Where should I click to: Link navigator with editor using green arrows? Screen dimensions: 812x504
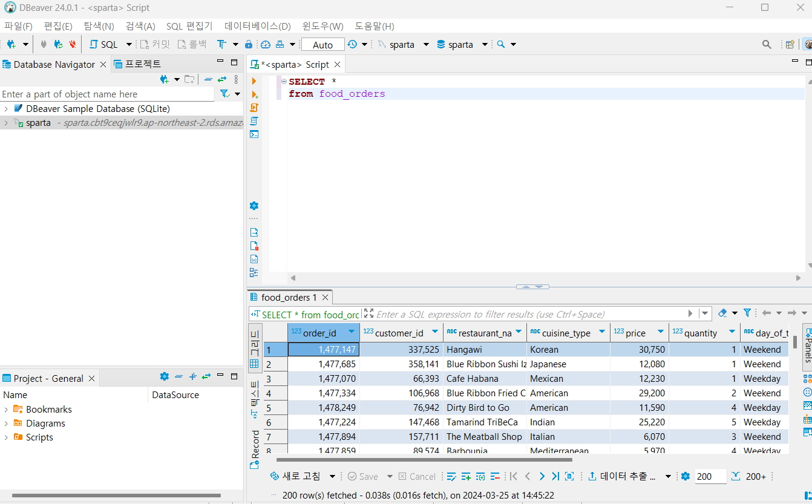(222, 79)
